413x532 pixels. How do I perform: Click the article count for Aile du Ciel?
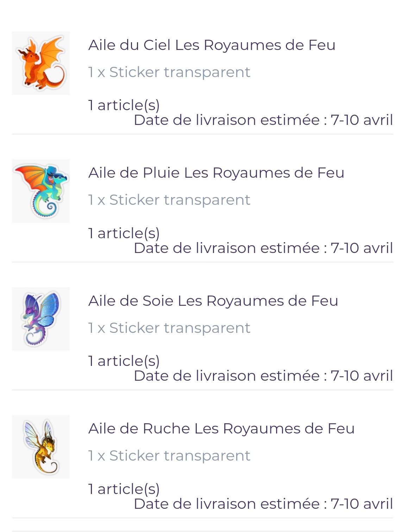(124, 105)
